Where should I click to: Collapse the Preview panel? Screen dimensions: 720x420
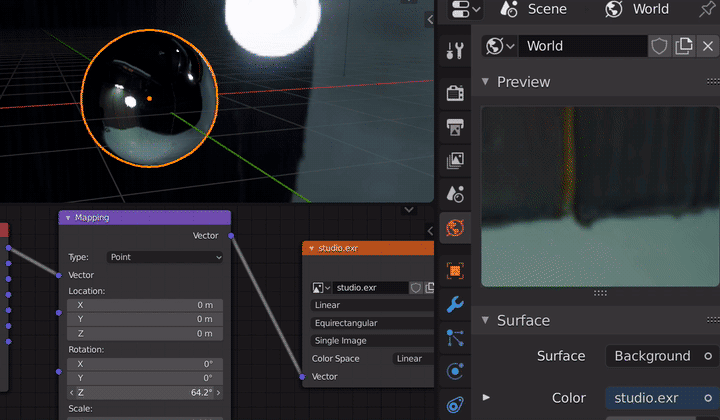point(485,82)
